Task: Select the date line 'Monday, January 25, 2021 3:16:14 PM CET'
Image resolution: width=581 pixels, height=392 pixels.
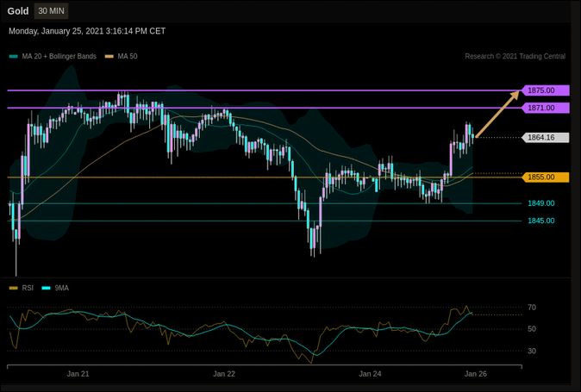Action: click(x=87, y=31)
